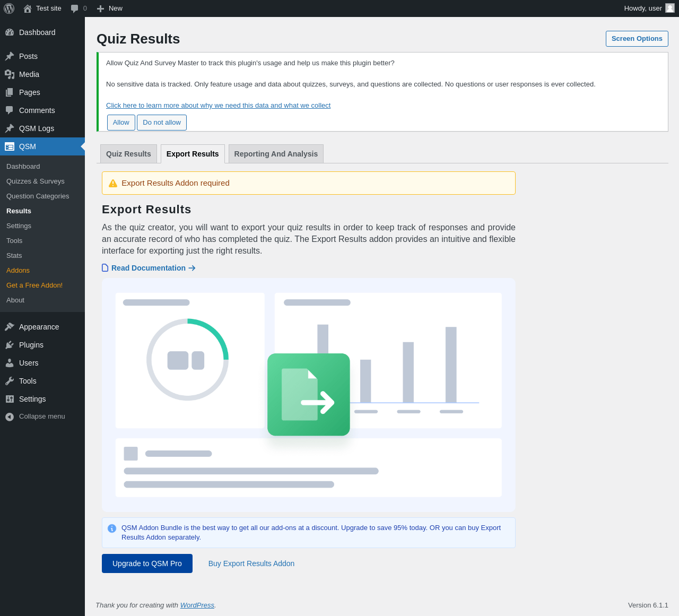Click Howdy, user account menu

(x=649, y=8)
